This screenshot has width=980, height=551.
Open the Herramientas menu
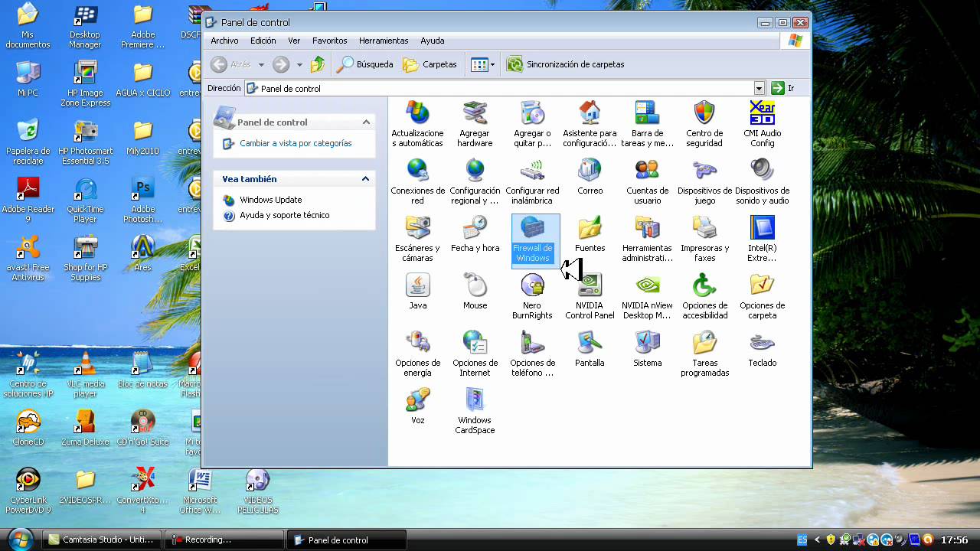tap(384, 41)
